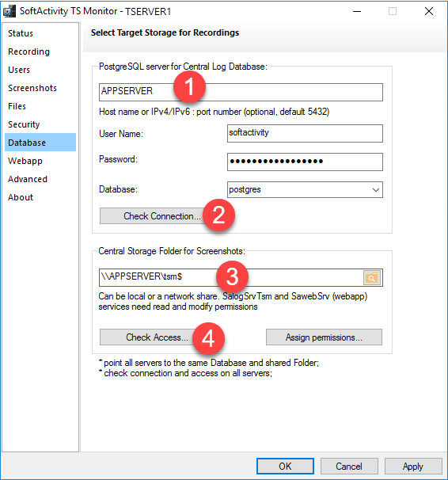Click the SoftActivity TS Monitor title bar icon
This screenshot has width=448, height=480.
pyautogui.click(x=9, y=11)
